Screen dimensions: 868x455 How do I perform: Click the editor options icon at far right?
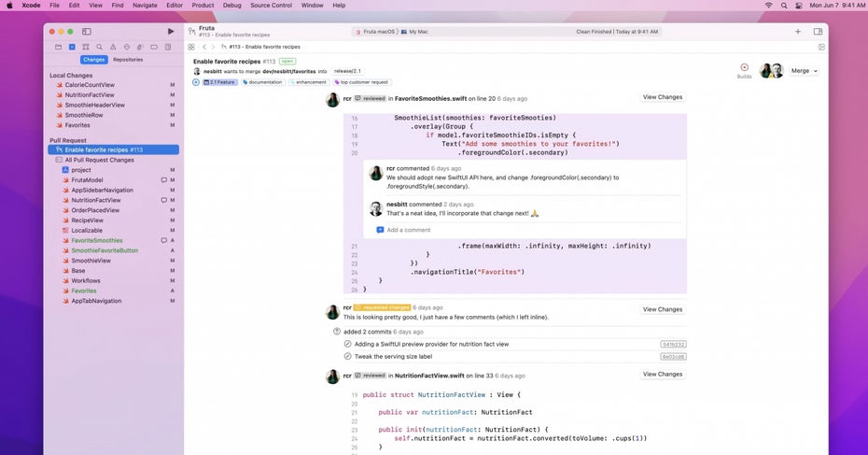pos(821,47)
